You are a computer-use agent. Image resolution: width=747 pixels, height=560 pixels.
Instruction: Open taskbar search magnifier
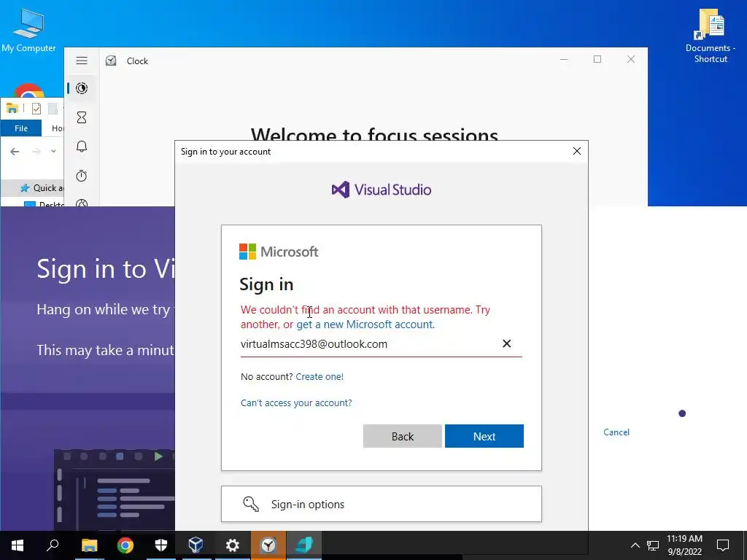tap(53, 545)
